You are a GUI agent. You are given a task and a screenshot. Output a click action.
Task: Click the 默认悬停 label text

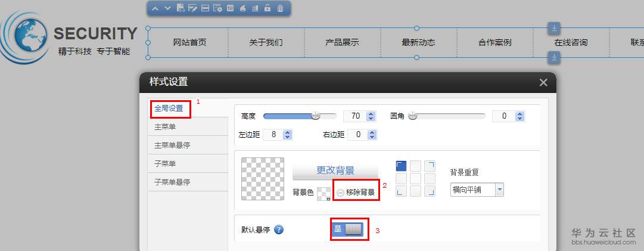pos(256,230)
